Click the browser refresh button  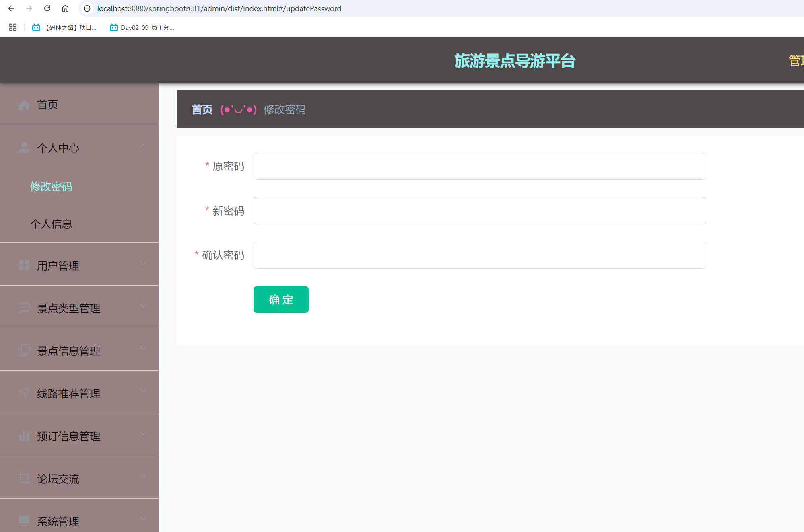pos(47,8)
